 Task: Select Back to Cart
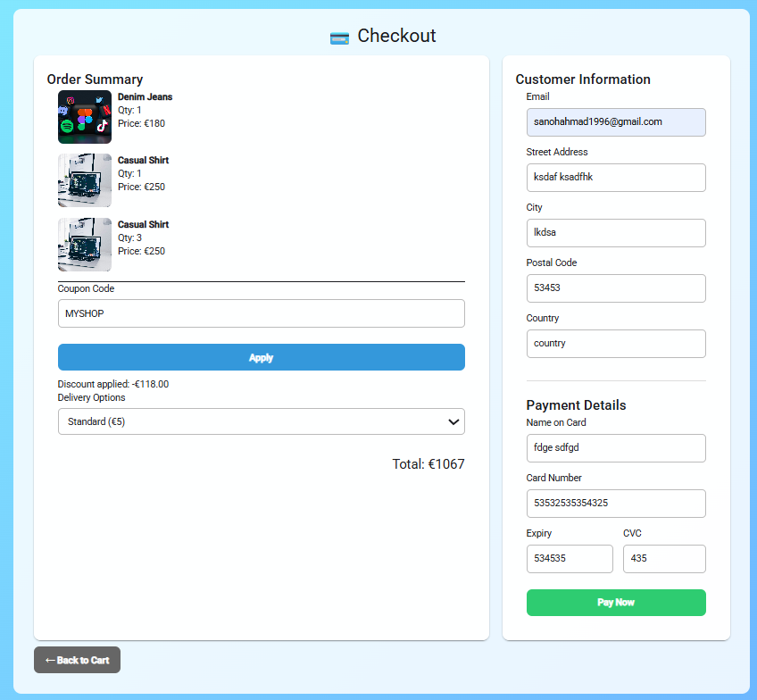point(77,660)
